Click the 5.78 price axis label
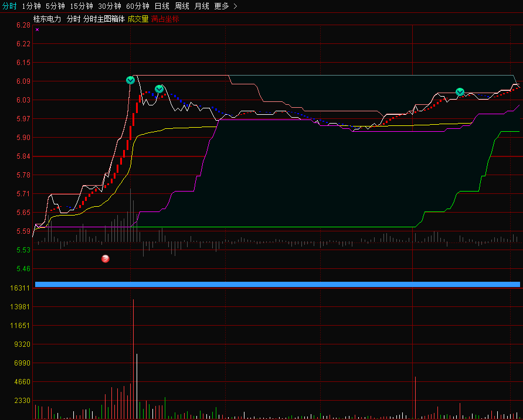523x420 pixels. coord(23,175)
